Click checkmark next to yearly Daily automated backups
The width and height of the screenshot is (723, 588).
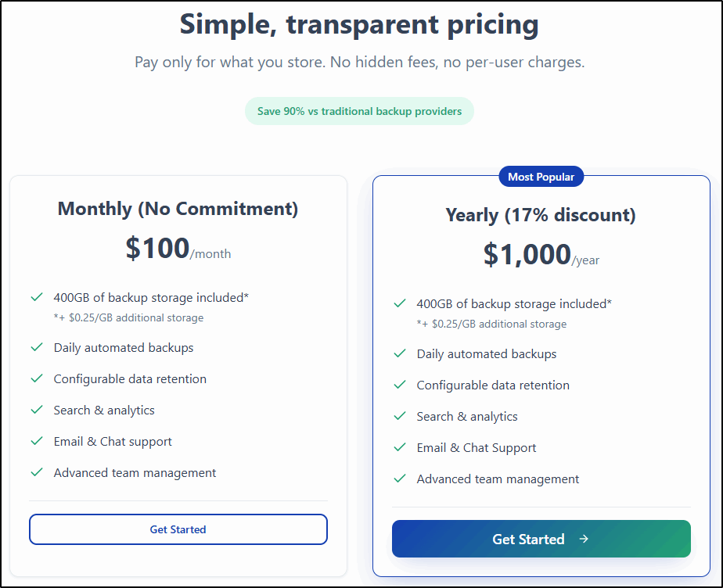(400, 353)
